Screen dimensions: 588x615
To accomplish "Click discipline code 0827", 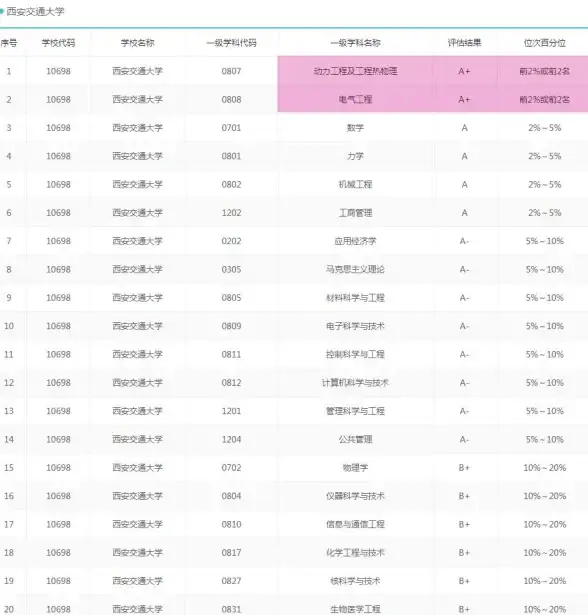I will click(231, 581).
